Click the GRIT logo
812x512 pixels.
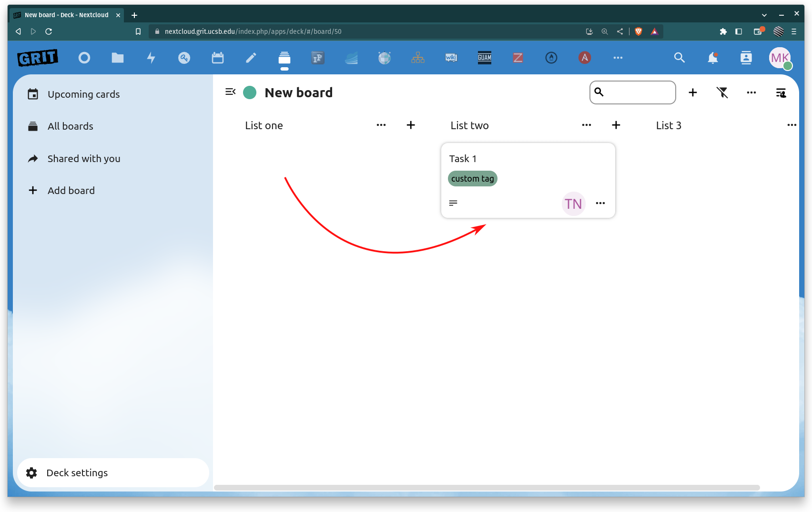pyautogui.click(x=38, y=58)
